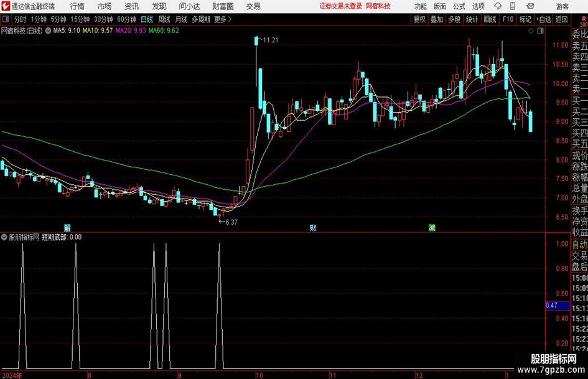Image resolution: width=588 pixels, height=379 pixels.
Task: Switch to the 分时 period tab
Action: (x=21, y=19)
